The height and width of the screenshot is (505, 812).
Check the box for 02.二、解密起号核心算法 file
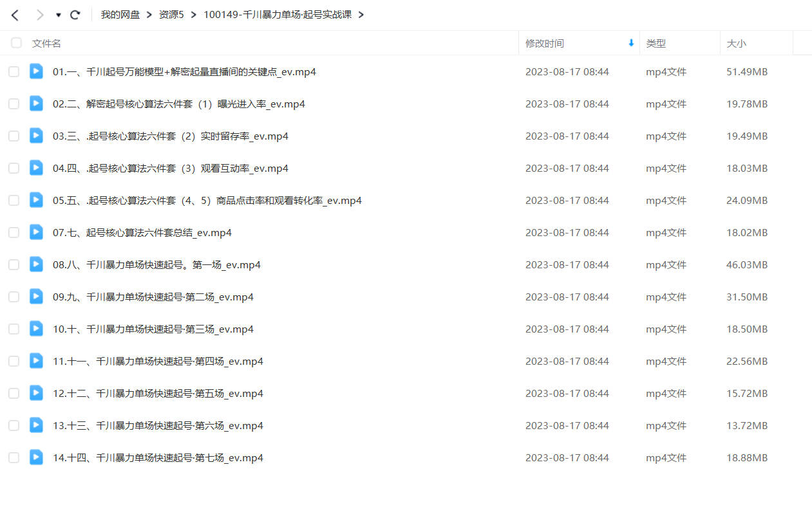point(14,104)
